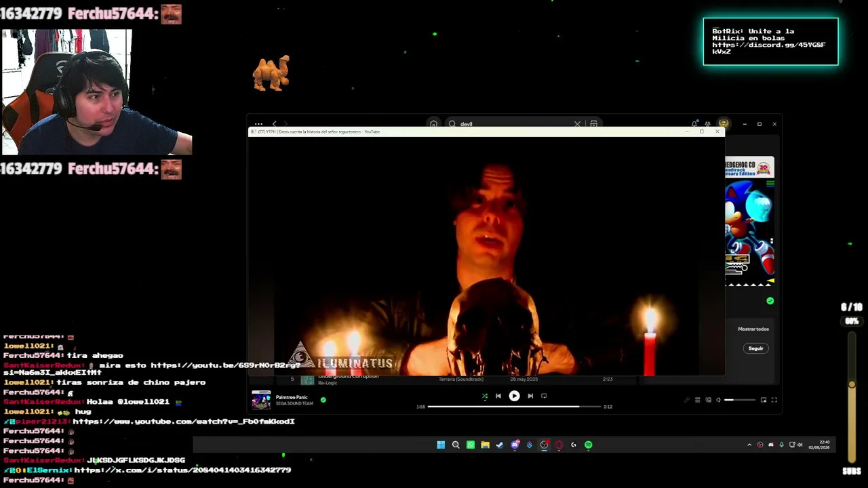Image resolution: width=868 pixels, height=488 pixels.
Task: Go back in Spotify navigation
Action: [x=274, y=124]
